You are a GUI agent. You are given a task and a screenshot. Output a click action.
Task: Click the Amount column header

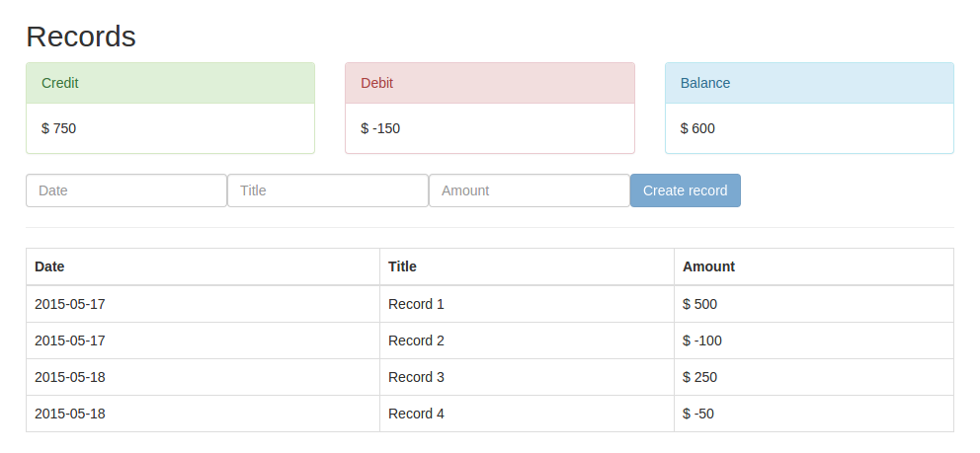pyautogui.click(x=708, y=266)
